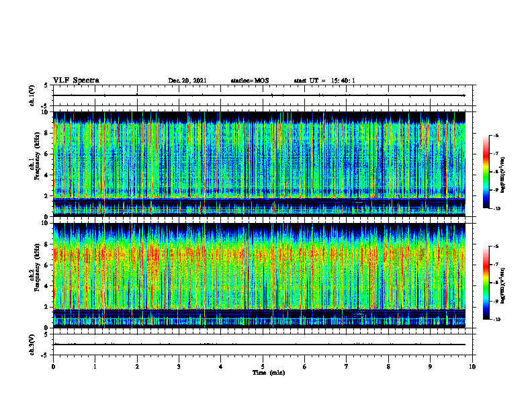Click time axis tick label 8

click(x=388, y=367)
